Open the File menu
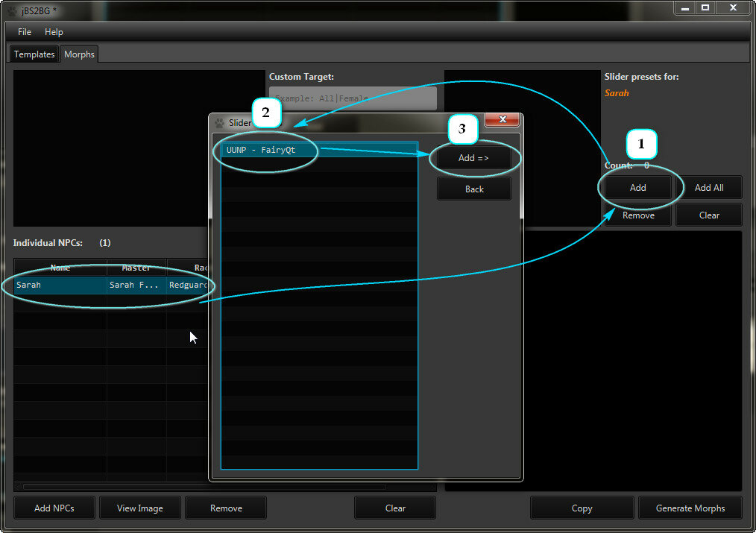The image size is (756, 533). [24, 32]
